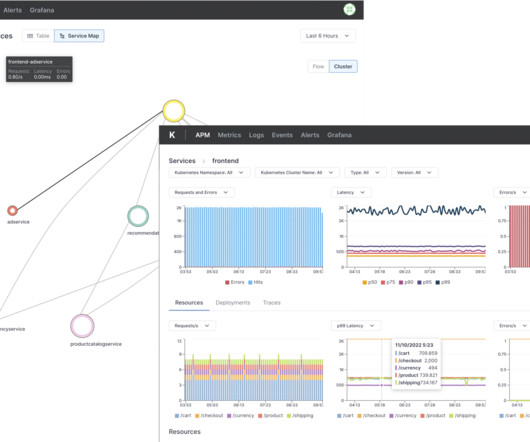Toggle /shipping legend under Requests/s chart
Image resolution: width=530 pixels, height=442 pixels.
300,416
